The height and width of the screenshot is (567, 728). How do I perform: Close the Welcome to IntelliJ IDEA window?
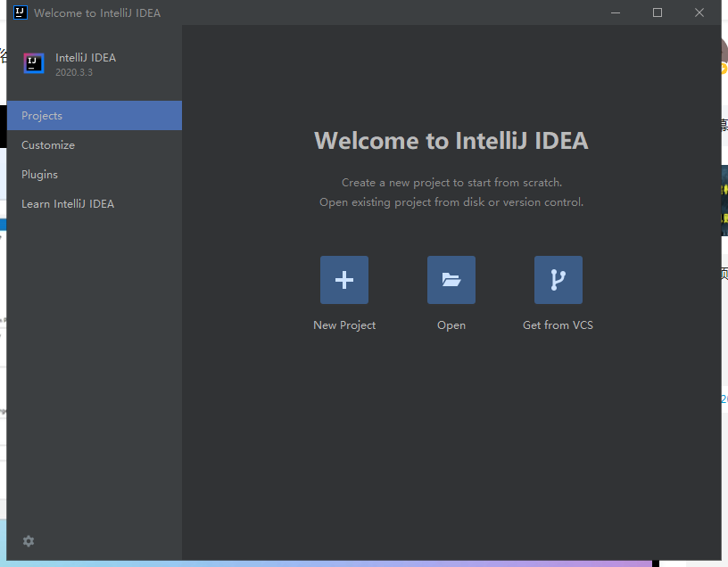pyautogui.click(x=699, y=12)
